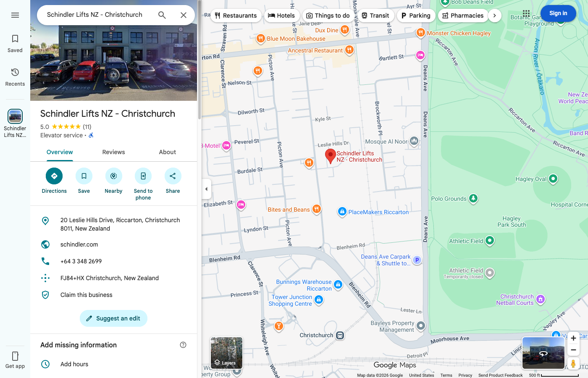Open the Layers map type switcher
Screen dimensions: 588x378
pos(226,353)
